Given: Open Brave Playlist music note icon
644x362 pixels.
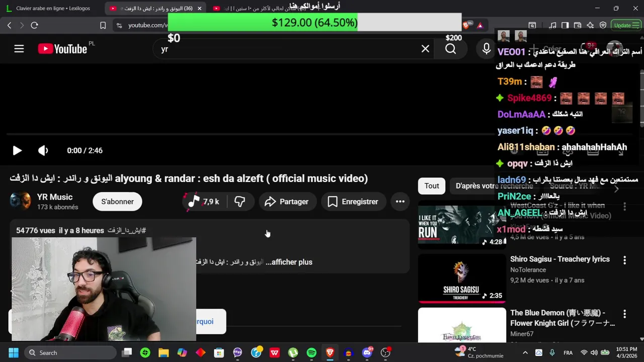Looking at the screenshot, I should coord(552,25).
